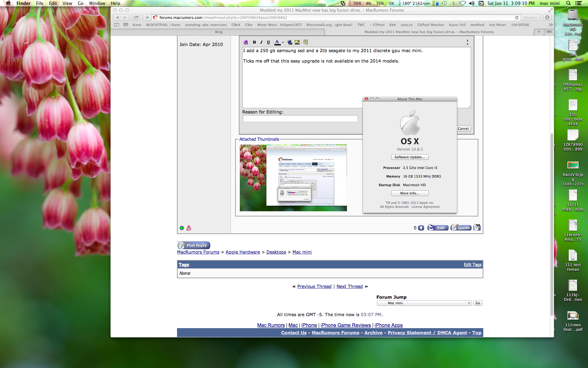Open the Apple Hardware breadcrumb link
588x368 pixels.
(243, 252)
